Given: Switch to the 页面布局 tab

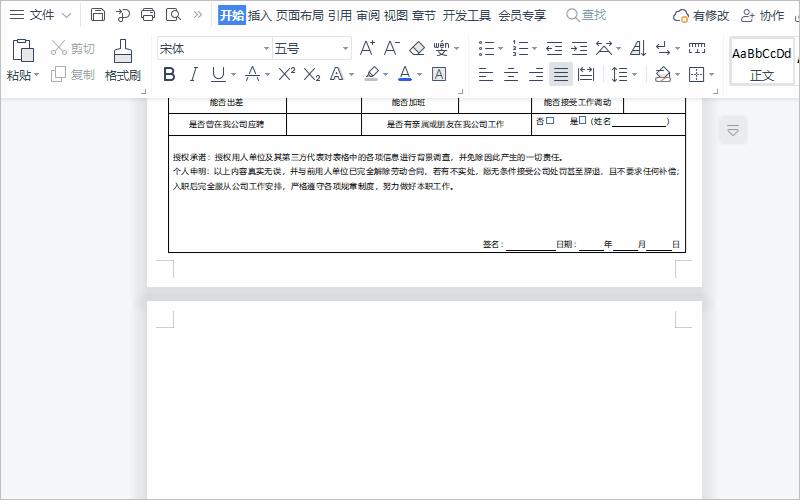Looking at the screenshot, I should click(x=299, y=15).
